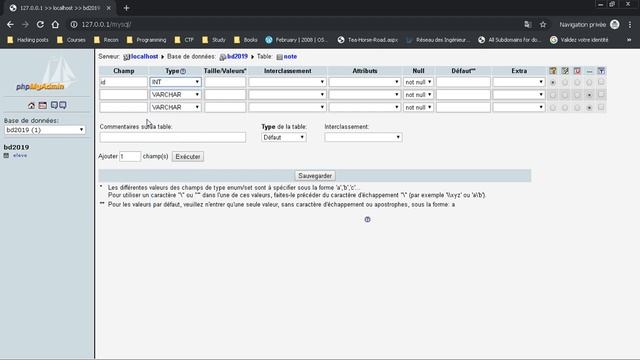640x360 pixels.
Task: Click the fulltext column header icon
Action: coord(601,71)
